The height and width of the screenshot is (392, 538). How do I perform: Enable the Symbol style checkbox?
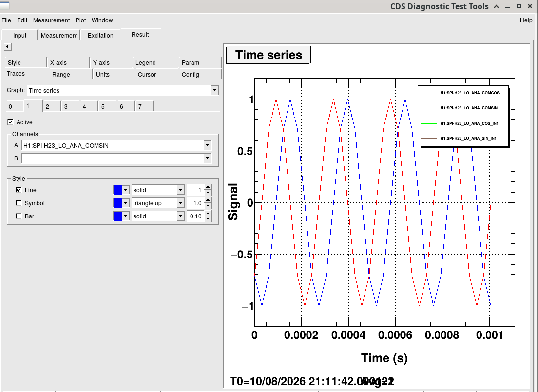point(19,203)
